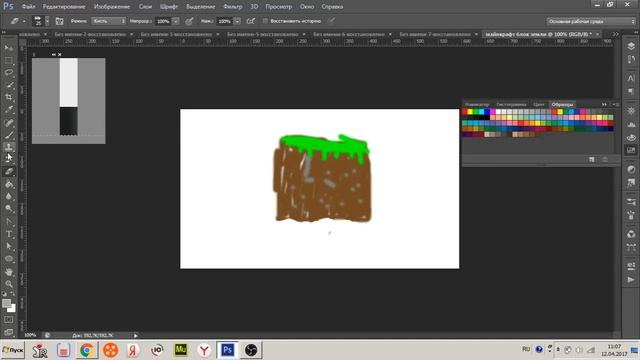Select the Rectangular Marquee tool
The height and width of the screenshot is (360, 640).
9,60
